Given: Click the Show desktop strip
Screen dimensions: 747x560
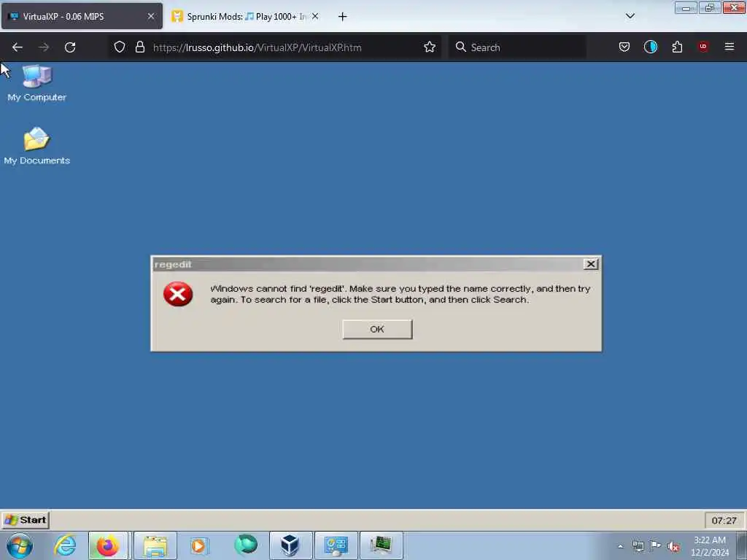Looking at the screenshot, I should [742, 545].
